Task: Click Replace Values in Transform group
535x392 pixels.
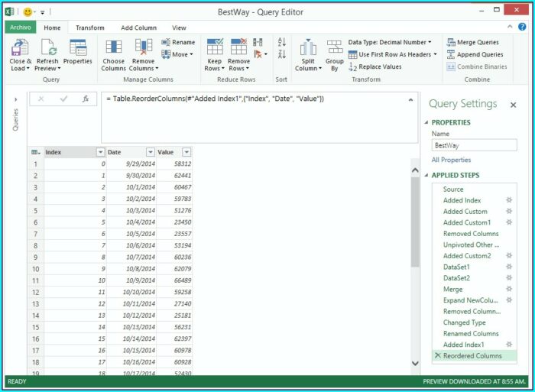Action: (x=375, y=67)
